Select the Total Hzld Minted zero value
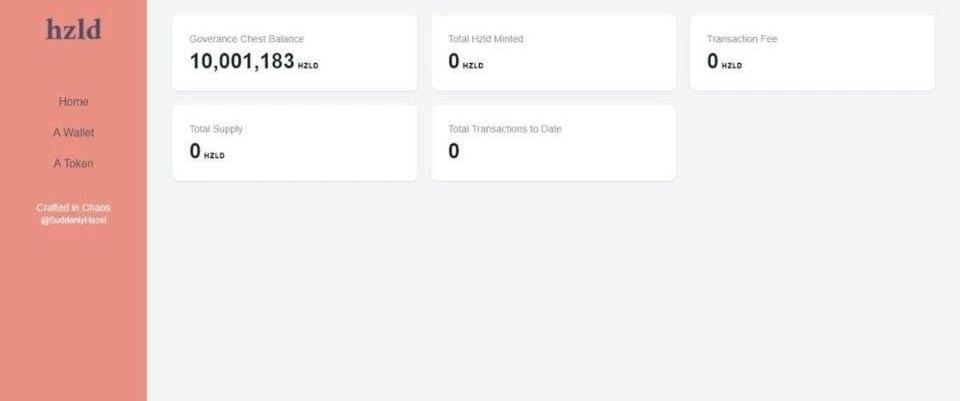The height and width of the screenshot is (401, 960). tap(454, 62)
